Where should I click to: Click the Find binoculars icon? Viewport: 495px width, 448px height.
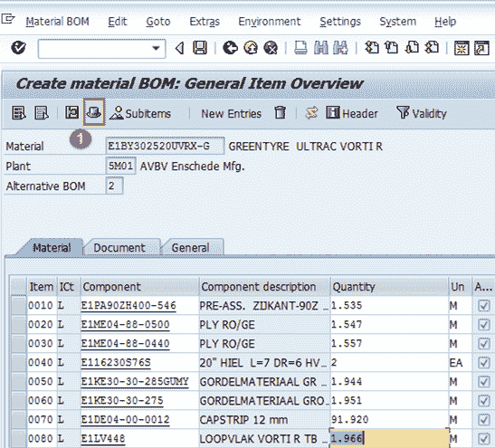tap(320, 48)
